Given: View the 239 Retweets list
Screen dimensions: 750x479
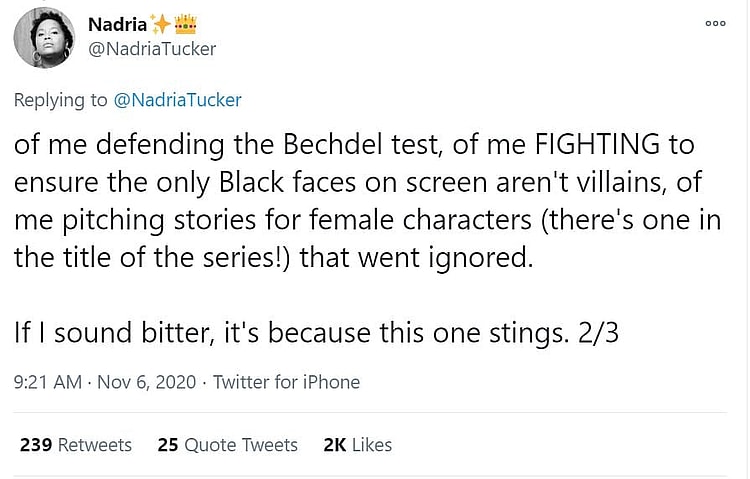Looking at the screenshot, I should (76, 445).
